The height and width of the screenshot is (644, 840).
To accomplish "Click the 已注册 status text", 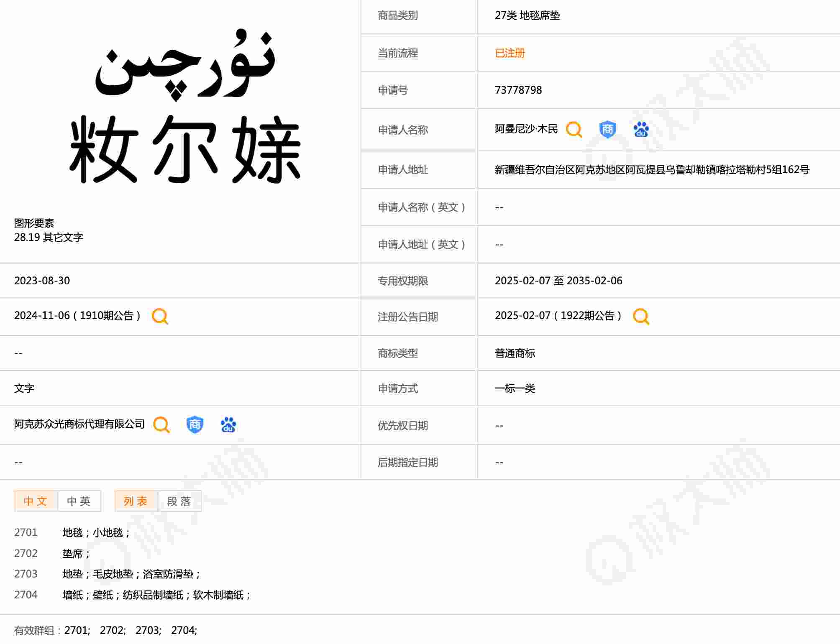I will point(510,53).
